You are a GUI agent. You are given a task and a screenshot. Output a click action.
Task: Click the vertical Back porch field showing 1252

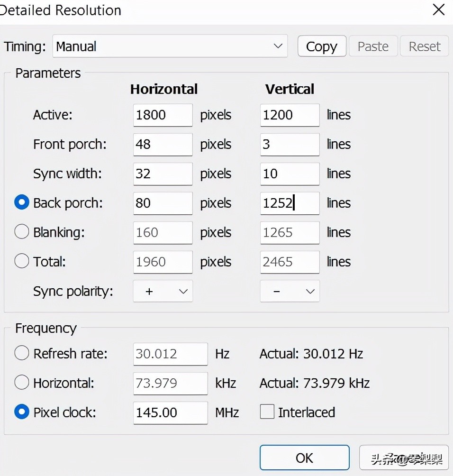pos(290,203)
